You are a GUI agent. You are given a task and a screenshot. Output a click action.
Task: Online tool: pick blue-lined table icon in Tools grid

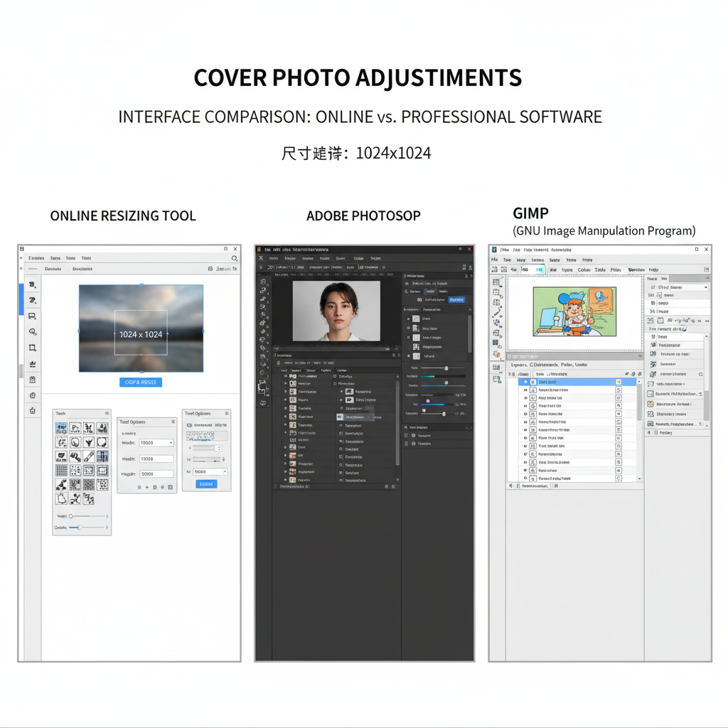coord(102,456)
